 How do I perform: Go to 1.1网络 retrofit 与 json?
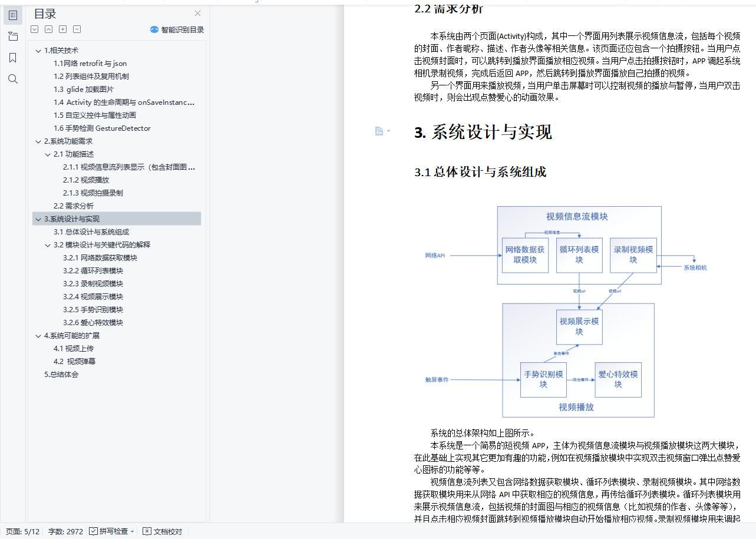[90, 64]
